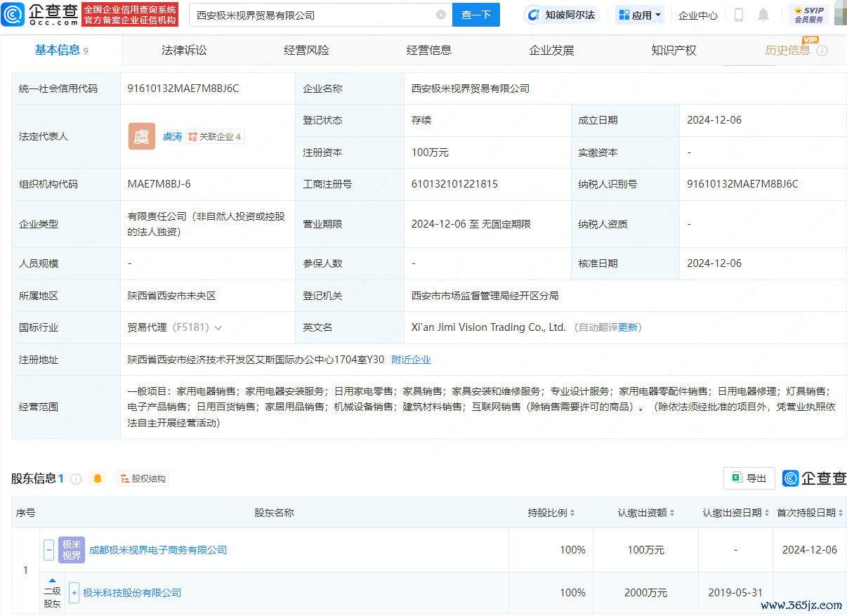This screenshot has height=616, width=847.
Task: Open 关联企业 4 related companies tag
Action: [x=215, y=137]
